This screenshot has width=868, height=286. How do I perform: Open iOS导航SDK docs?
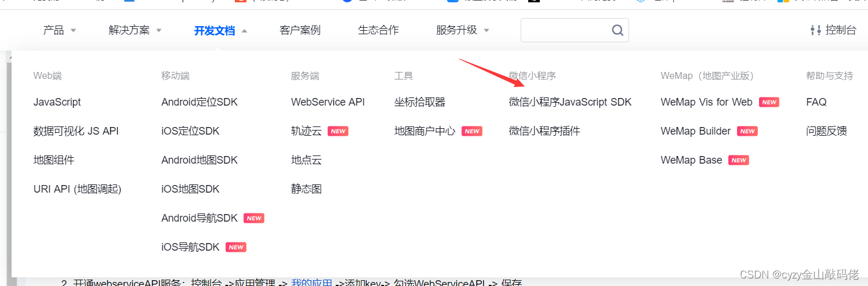[x=191, y=247]
